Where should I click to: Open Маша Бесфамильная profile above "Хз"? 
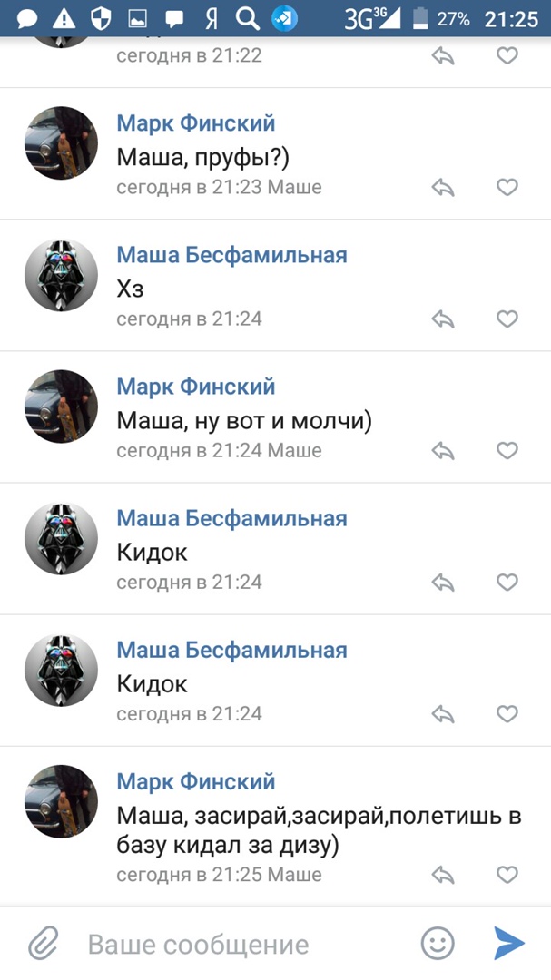pyautogui.click(x=231, y=255)
